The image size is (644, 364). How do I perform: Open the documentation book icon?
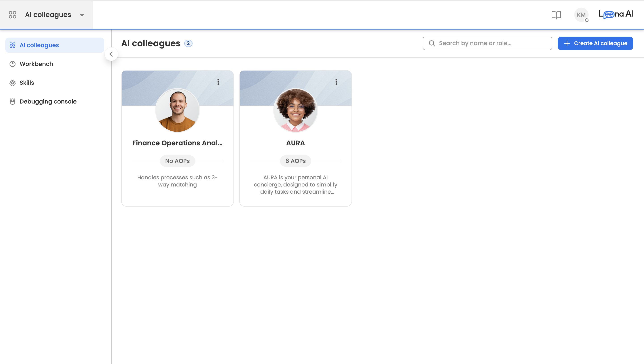pos(556,15)
